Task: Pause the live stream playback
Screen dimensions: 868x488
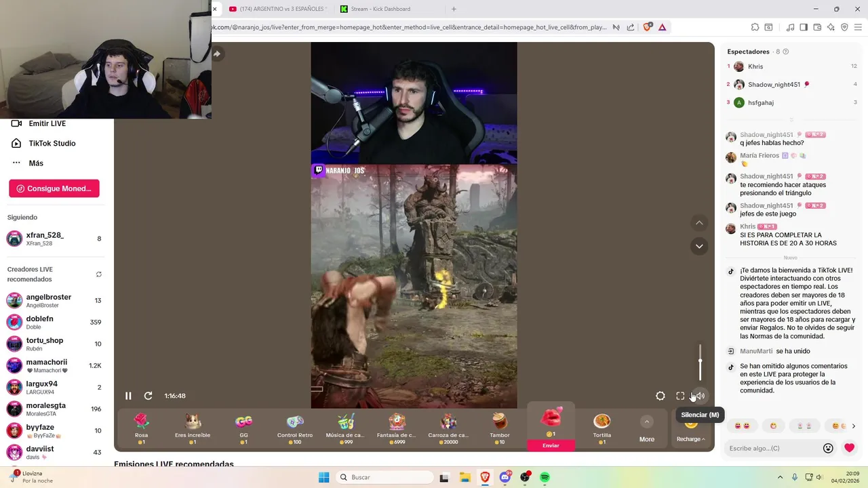Action: point(128,396)
